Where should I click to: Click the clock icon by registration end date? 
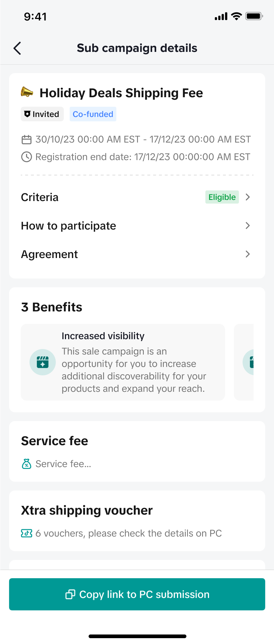27,157
